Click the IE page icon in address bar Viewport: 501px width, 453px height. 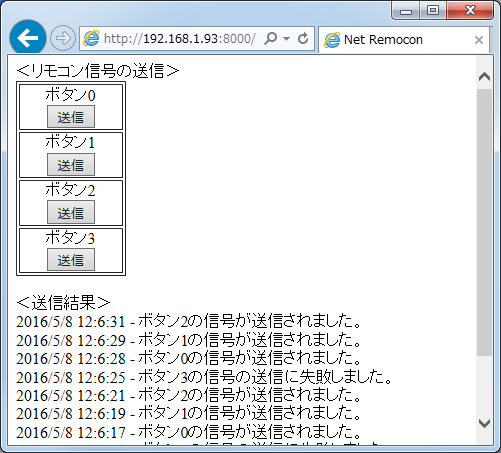click(x=91, y=38)
